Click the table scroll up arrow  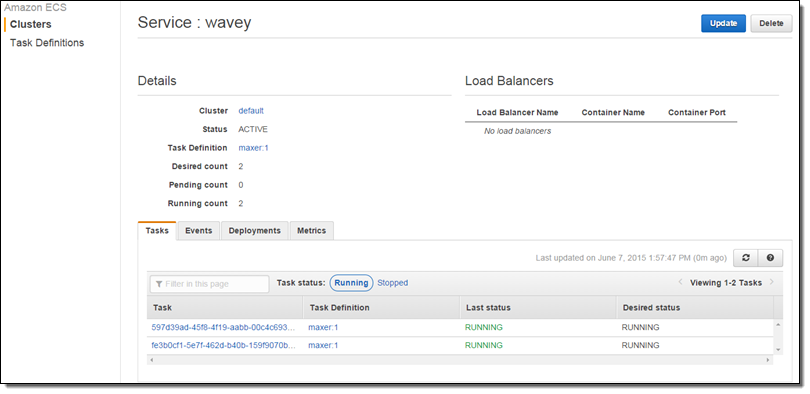(x=778, y=325)
